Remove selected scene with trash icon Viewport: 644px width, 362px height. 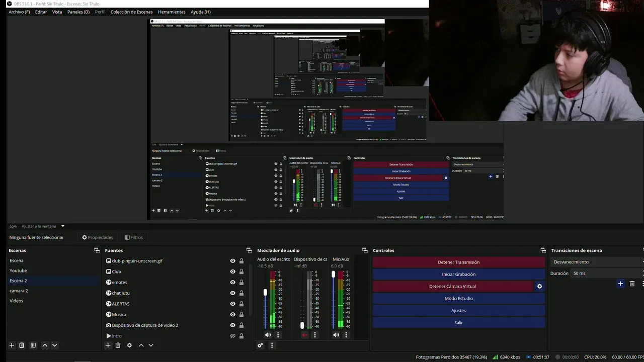point(22,345)
